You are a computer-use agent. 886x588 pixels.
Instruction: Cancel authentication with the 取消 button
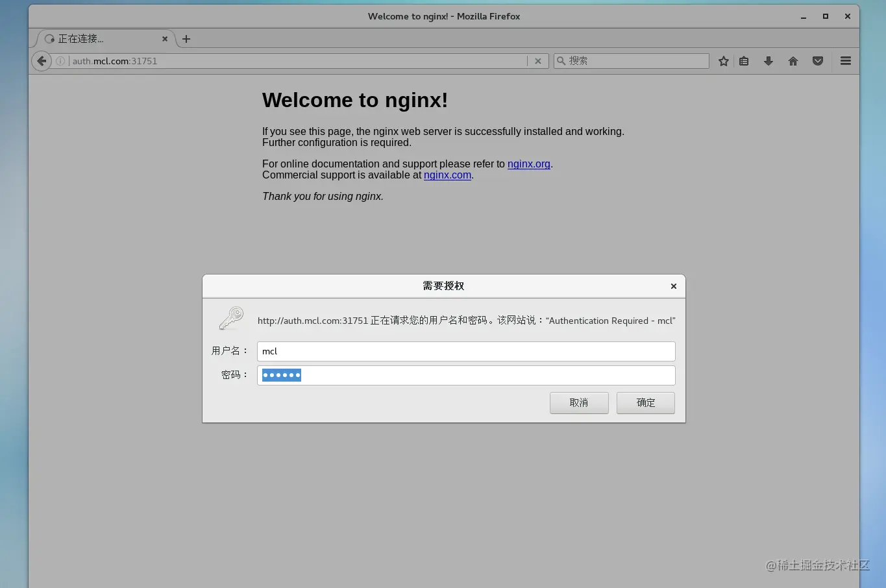(579, 403)
